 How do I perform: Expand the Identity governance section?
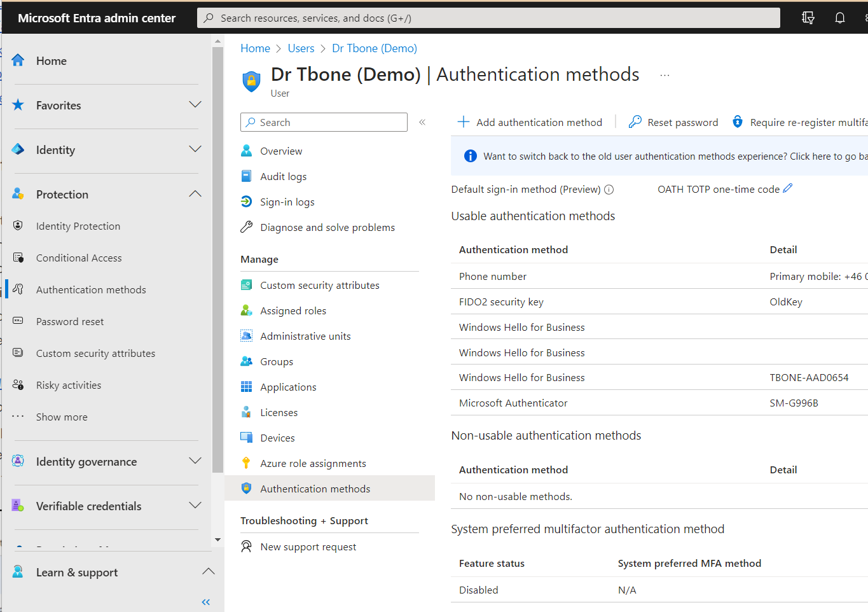tap(195, 461)
